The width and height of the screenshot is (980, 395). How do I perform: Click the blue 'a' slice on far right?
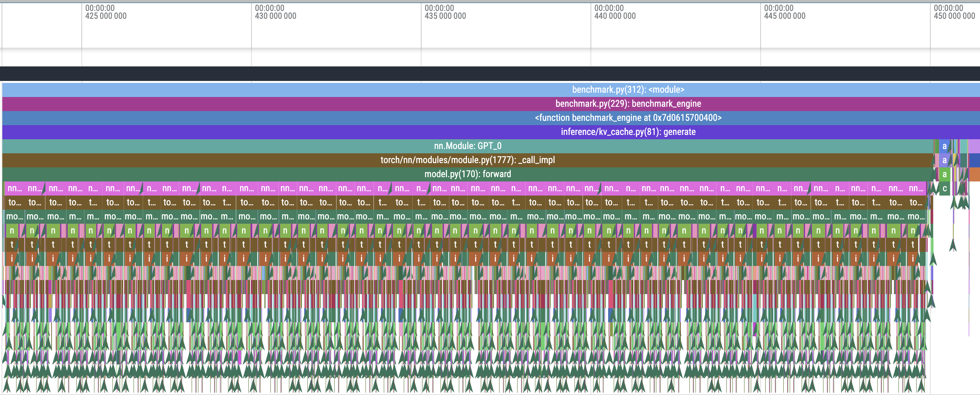(x=944, y=145)
